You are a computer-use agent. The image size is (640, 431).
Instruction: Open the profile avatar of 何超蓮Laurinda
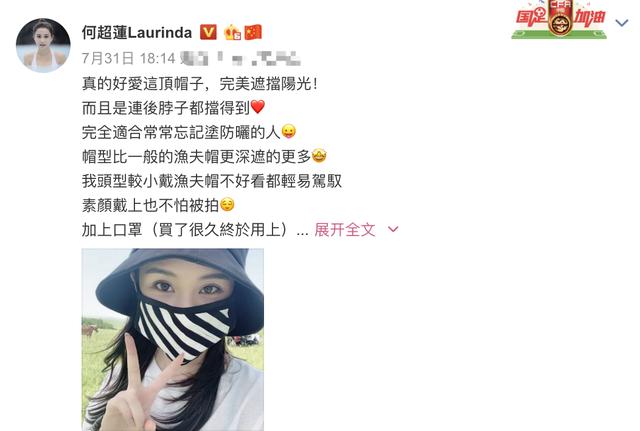43,45
